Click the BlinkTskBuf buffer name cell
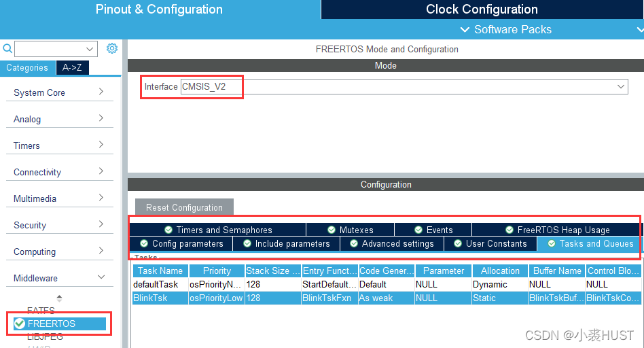Image resolution: width=644 pixels, height=348 pixels. tap(557, 298)
